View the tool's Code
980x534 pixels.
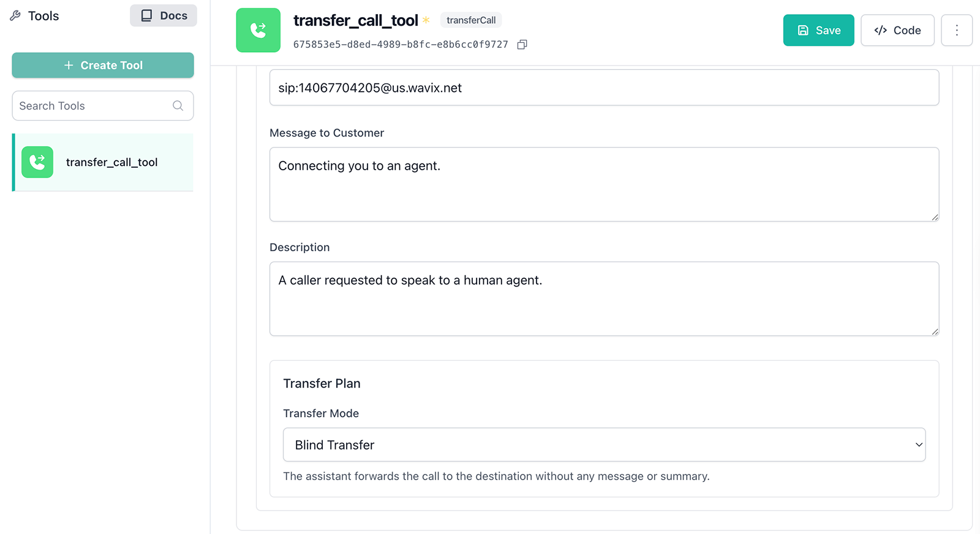897,31
